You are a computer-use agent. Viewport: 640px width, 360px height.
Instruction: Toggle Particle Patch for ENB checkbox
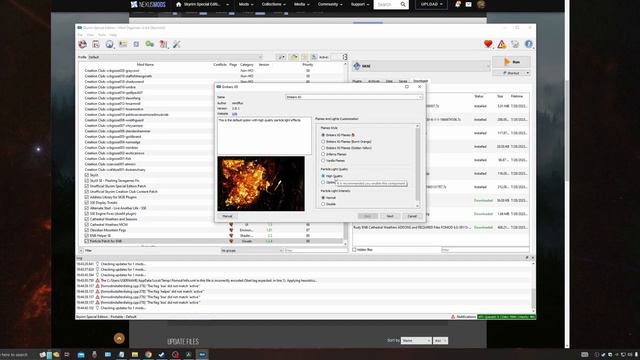[87, 241]
